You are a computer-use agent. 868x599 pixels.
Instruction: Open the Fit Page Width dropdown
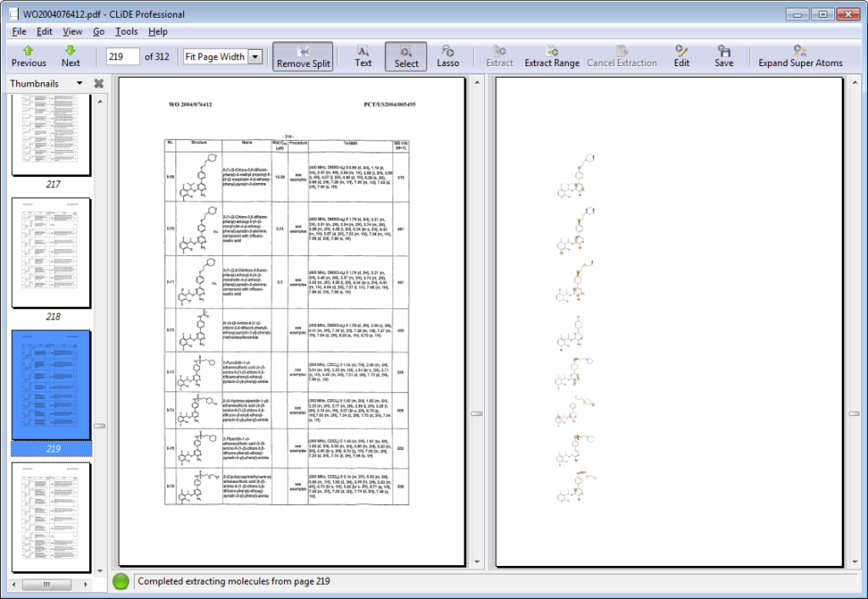[255, 57]
